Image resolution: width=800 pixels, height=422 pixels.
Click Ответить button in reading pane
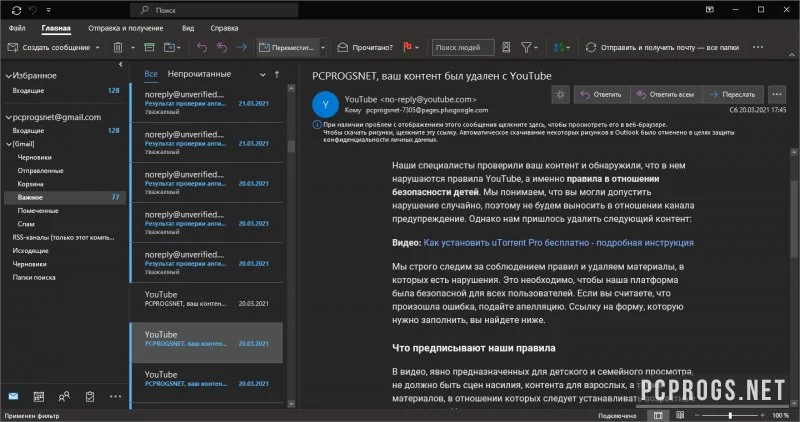[602, 94]
